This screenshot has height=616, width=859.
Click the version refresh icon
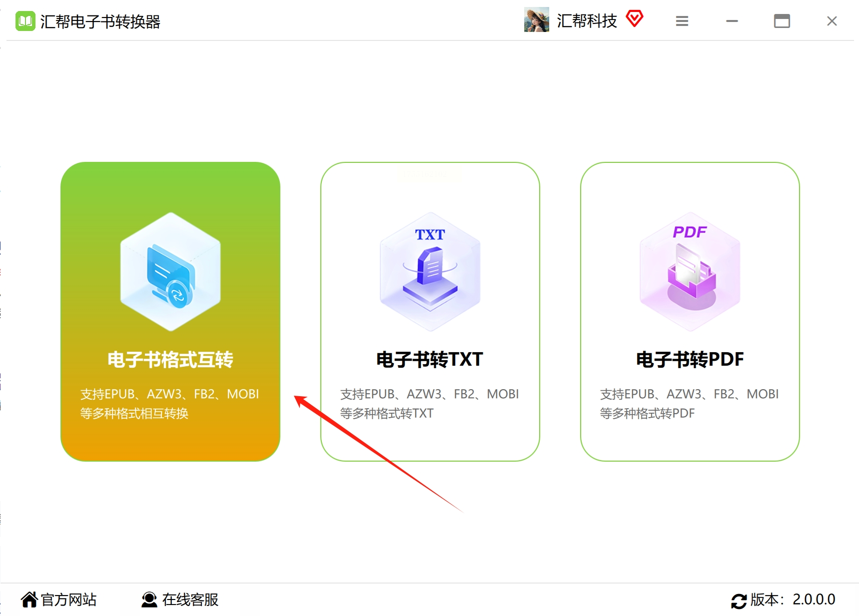739,601
